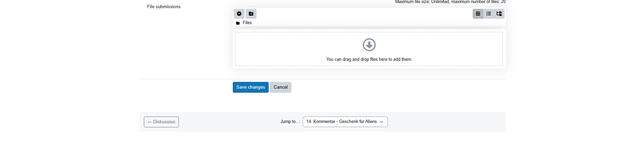644x143 pixels.
Task: Click the drag and drop files text
Action: 369,59
